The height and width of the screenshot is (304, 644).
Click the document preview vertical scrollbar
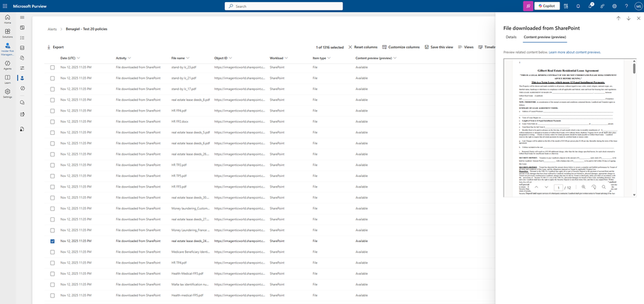point(634,68)
